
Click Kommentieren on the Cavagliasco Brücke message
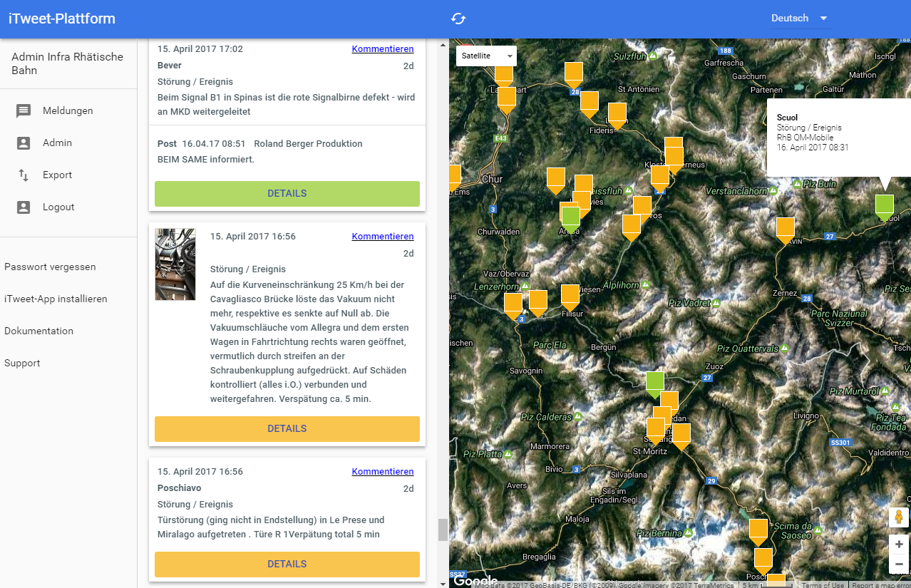point(383,237)
